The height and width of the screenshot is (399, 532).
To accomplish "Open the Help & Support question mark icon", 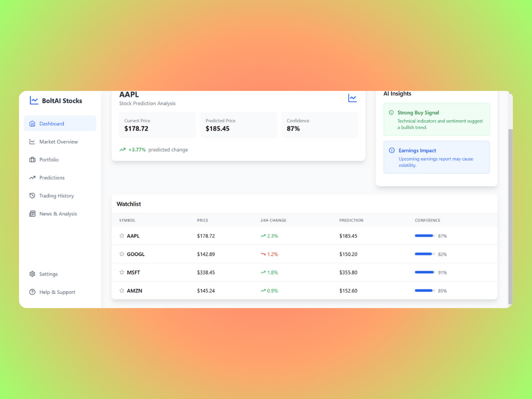I will coord(32,292).
